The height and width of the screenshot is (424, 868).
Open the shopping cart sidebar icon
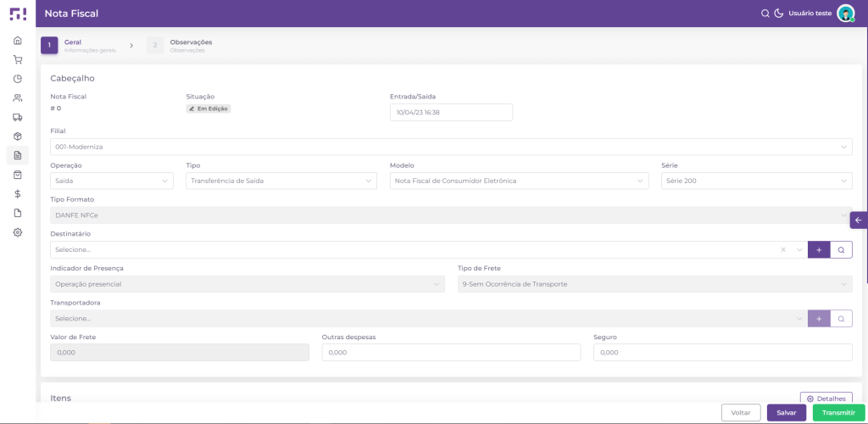(x=18, y=59)
